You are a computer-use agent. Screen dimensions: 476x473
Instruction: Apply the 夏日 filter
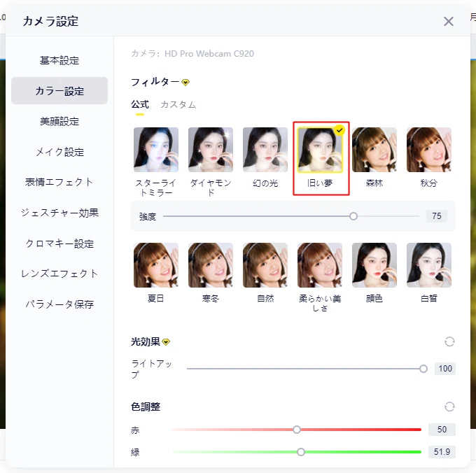(x=156, y=265)
